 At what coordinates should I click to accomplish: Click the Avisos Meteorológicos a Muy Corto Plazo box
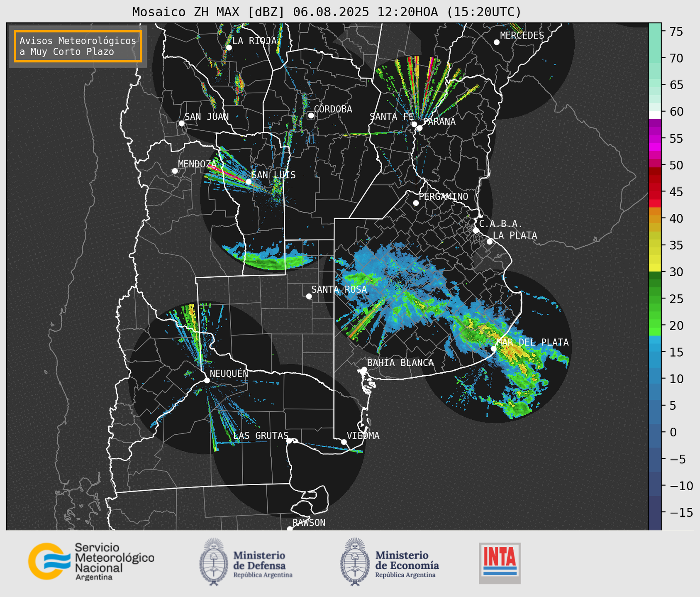tap(78, 46)
